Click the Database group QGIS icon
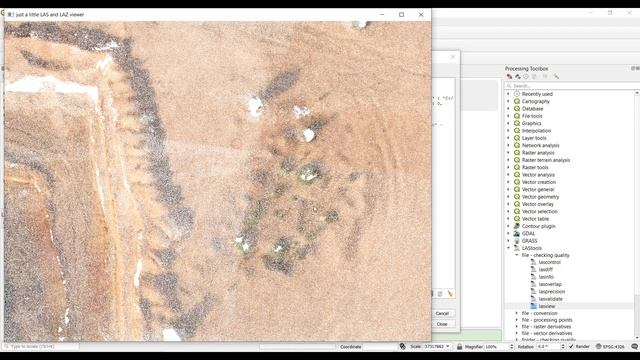640x360 pixels. pos(517,109)
